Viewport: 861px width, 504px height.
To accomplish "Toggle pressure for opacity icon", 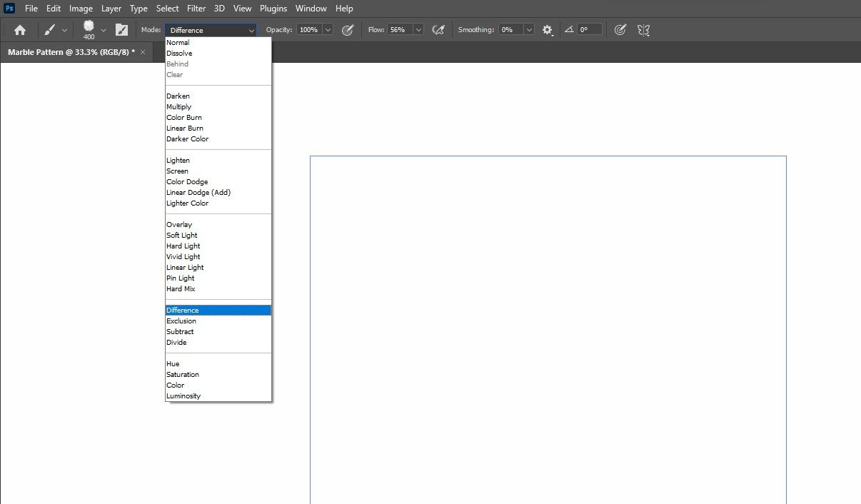I will 348,30.
